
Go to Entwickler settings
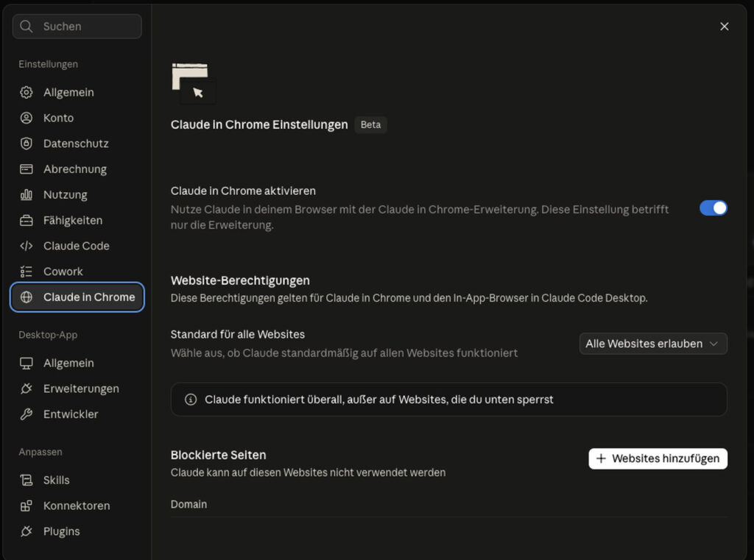[77, 414]
